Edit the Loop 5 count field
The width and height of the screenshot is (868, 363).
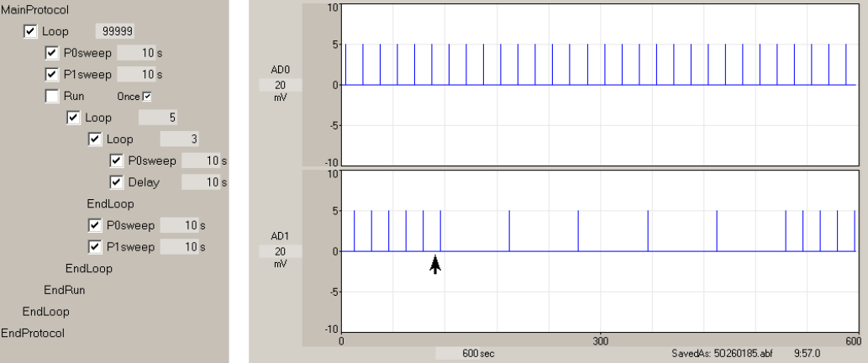pyautogui.click(x=158, y=118)
